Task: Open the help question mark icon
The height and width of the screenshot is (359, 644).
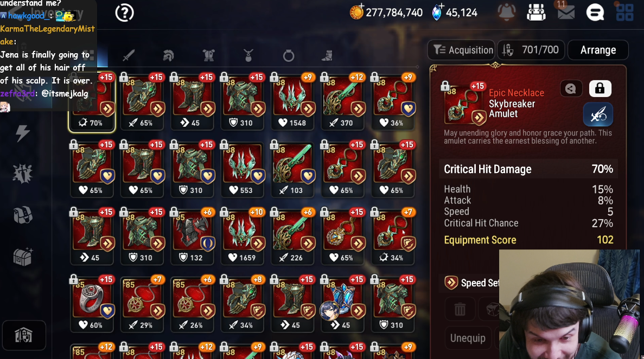Action: (x=124, y=12)
